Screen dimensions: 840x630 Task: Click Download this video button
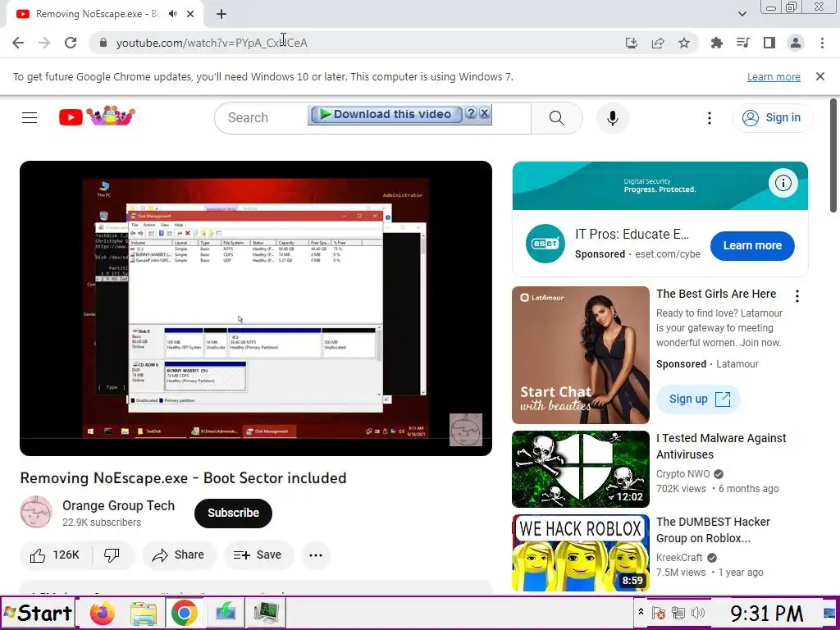point(386,114)
